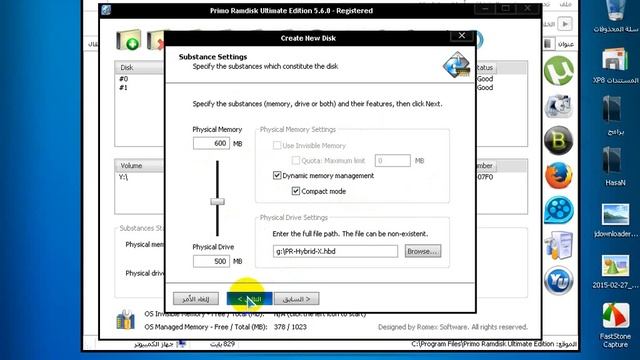Click the Volume column header
Screen dimensions: 640x360
[x=139, y=165]
